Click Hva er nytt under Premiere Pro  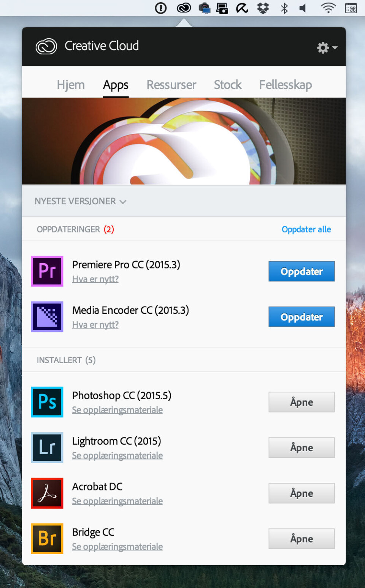[x=95, y=279]
